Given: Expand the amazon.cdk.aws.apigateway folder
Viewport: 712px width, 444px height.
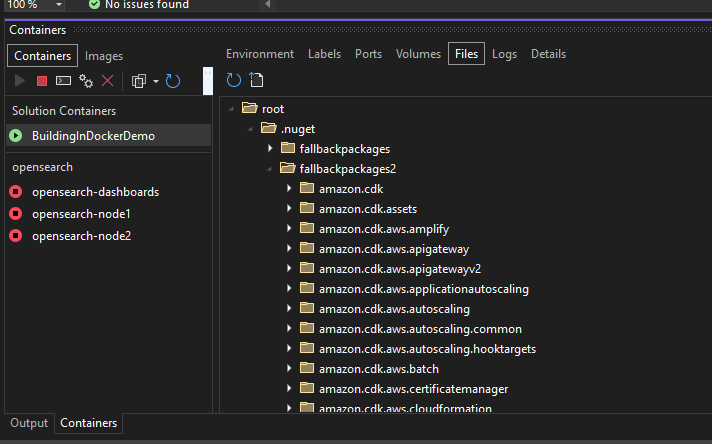Looking at the screenshot, I should [x=289, y=248].
